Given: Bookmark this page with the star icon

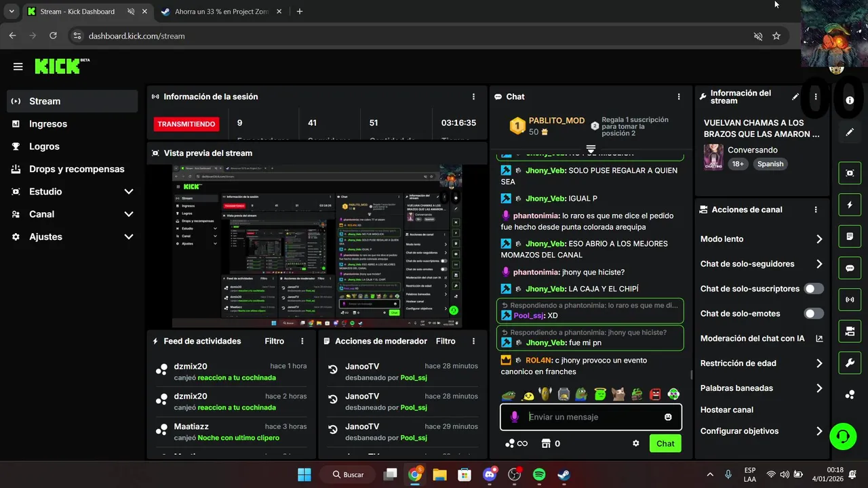Looking at the screenshot, I should pos(776,36).
